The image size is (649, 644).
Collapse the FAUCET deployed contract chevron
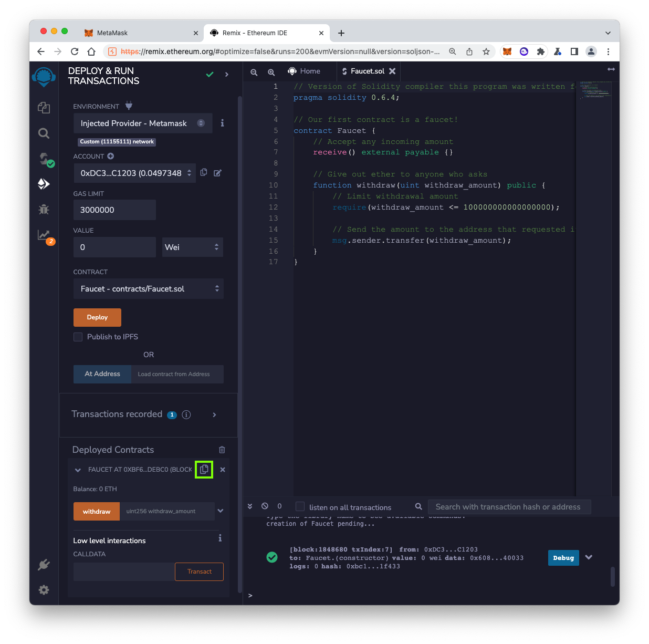point(78,470)
